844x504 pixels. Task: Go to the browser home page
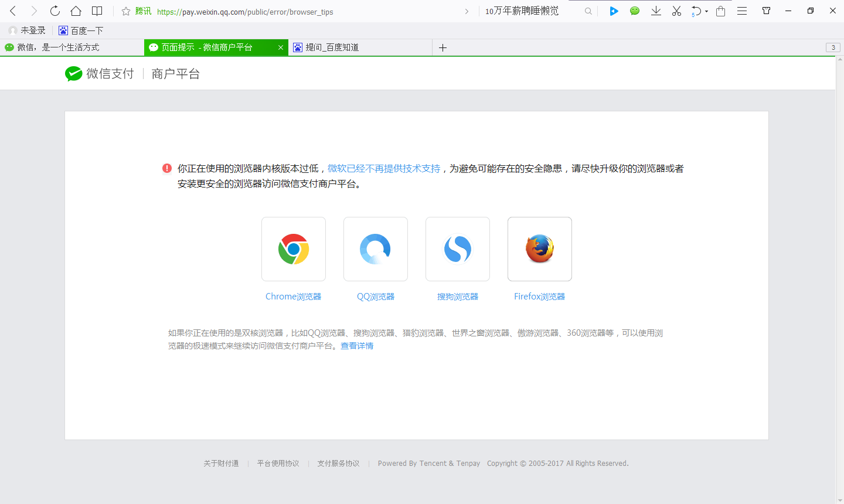pos(76,11)
